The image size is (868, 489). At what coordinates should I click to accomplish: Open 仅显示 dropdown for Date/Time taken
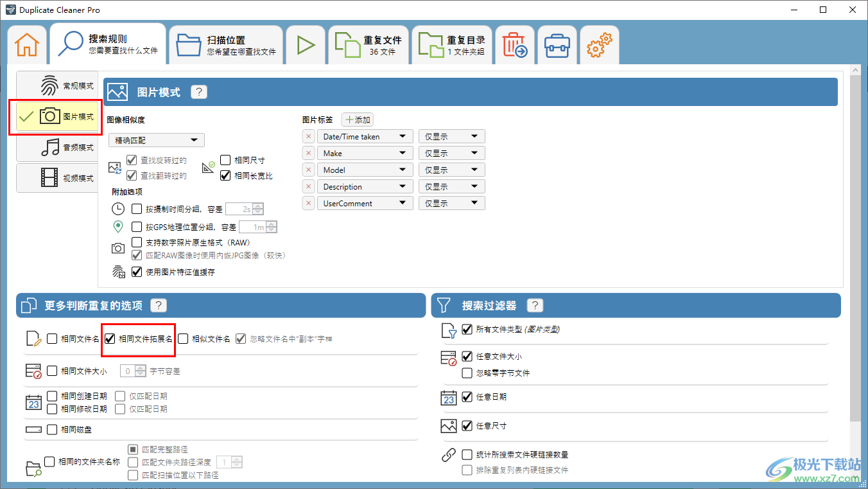click(x=451, y=137)
